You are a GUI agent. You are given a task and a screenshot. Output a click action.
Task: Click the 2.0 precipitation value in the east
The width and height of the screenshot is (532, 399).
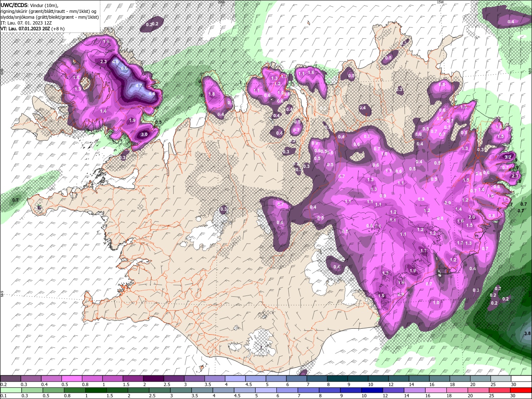(472, 217)
